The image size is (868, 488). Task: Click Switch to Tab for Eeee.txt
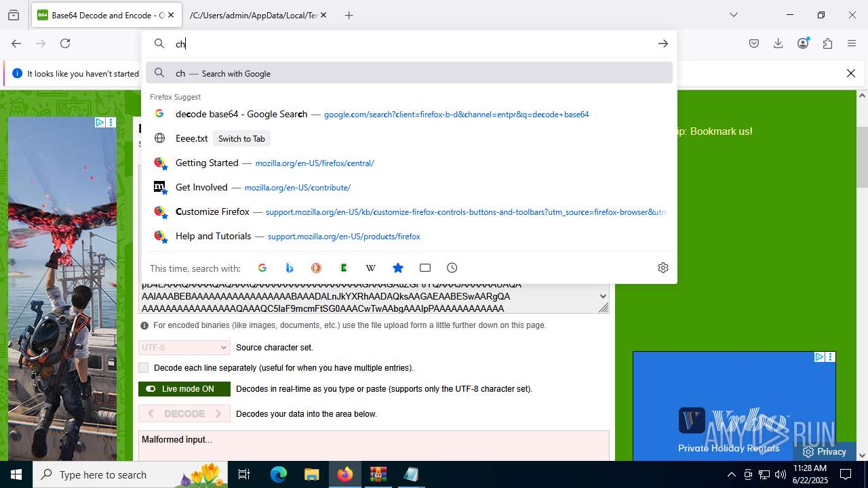pyautogui.click(x=241, y=138)
